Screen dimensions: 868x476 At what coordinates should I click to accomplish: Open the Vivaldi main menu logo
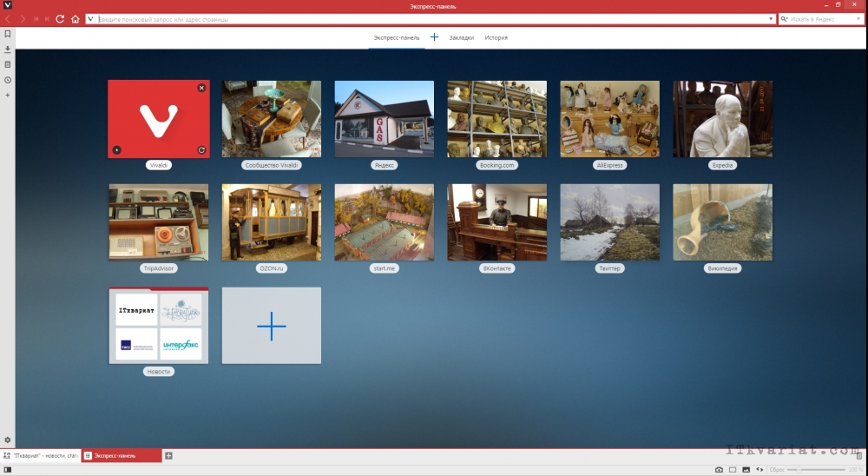point(7,5)
